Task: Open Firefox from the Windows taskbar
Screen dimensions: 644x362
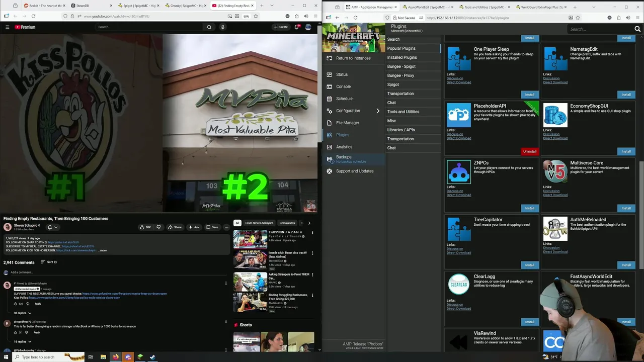Action: (116, 357)
